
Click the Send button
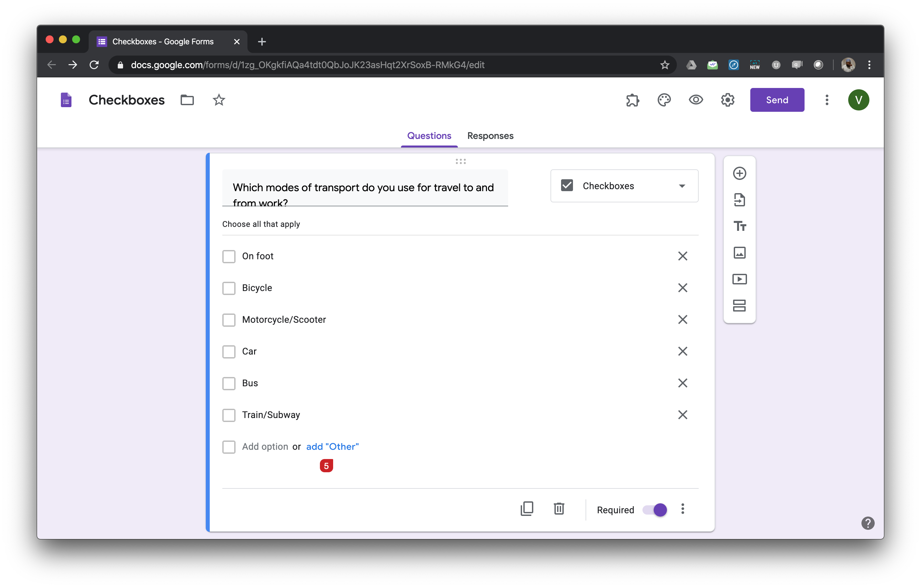pos(777,100)
